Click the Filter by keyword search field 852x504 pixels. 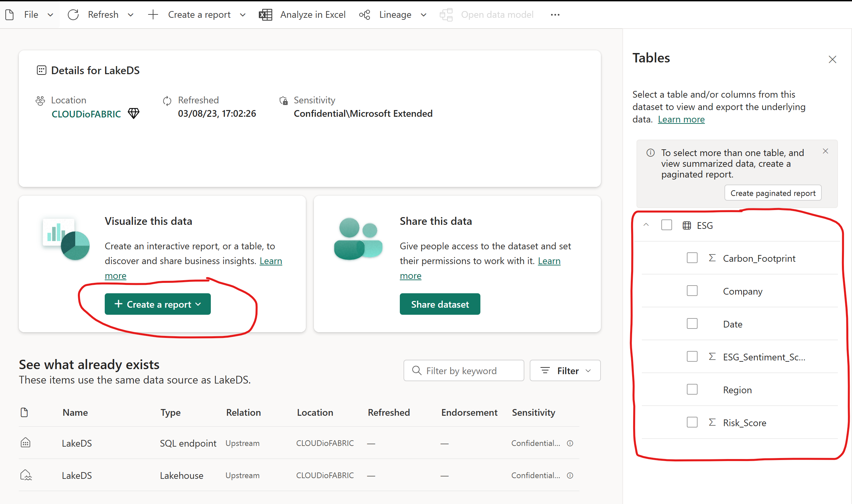tap(463, 370)
